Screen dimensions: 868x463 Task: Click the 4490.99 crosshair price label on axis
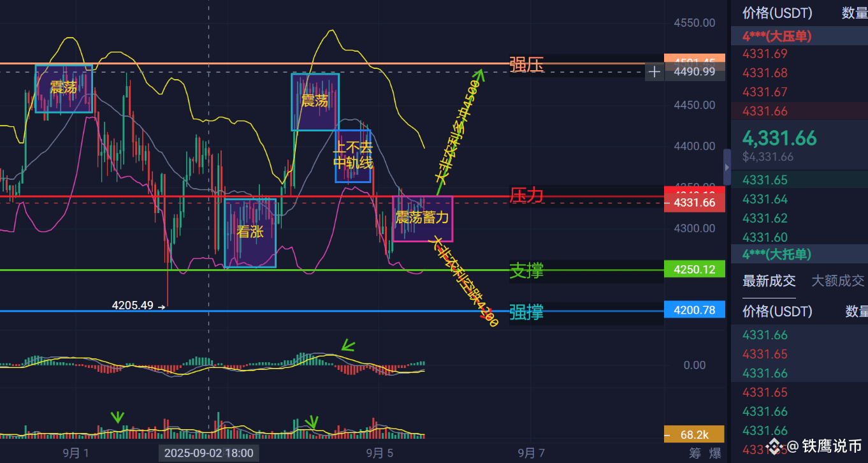pyautogui.click(x=695, y=72)
